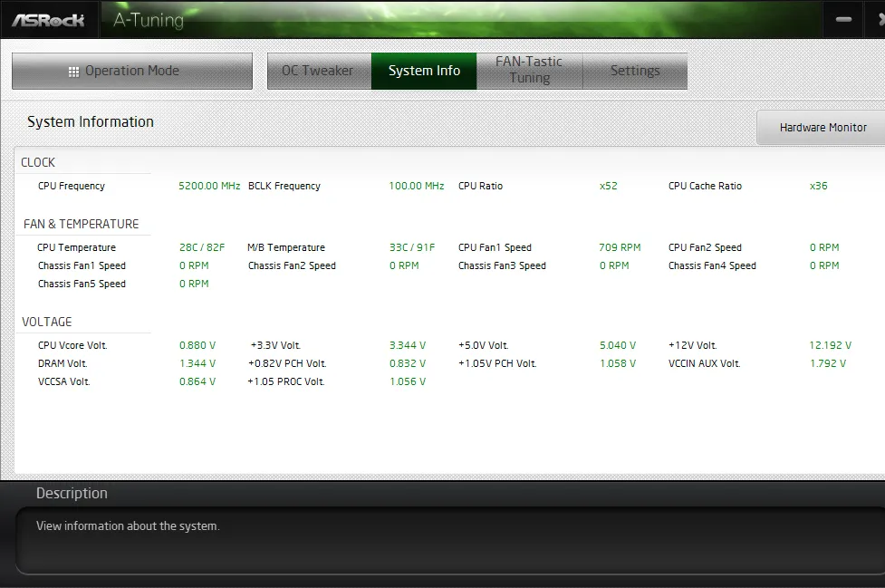Click the 1.792 V VCCIN AUX value

coord(828,363)
